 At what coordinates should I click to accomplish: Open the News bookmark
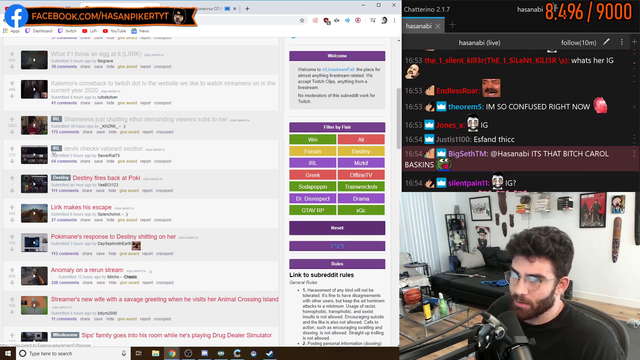pos(140,31)
